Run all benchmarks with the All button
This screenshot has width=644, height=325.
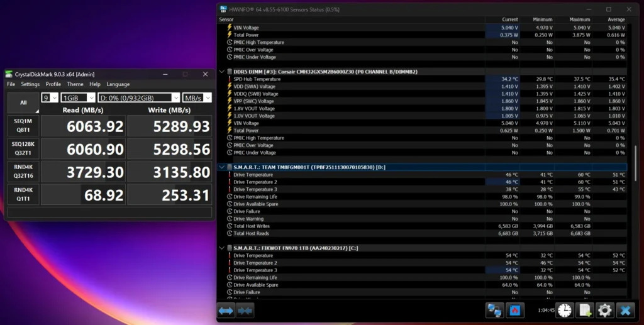pyautogui.click(x=23, y=102)
